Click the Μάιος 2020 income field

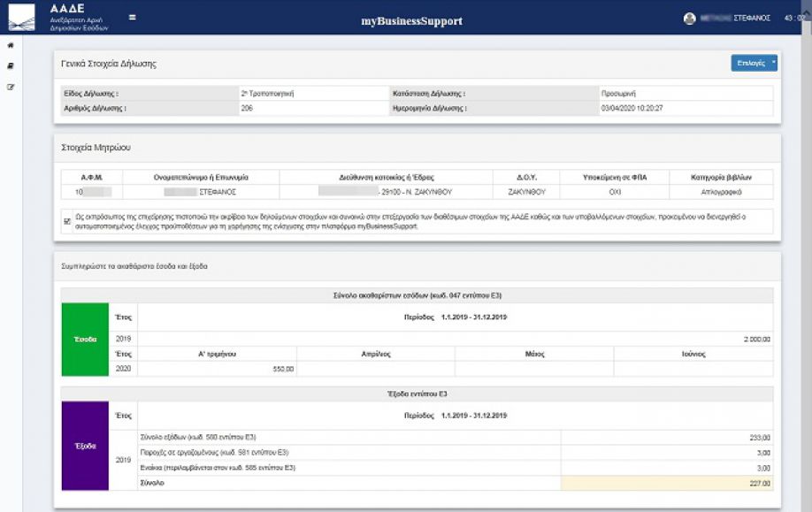pos(534,369)
